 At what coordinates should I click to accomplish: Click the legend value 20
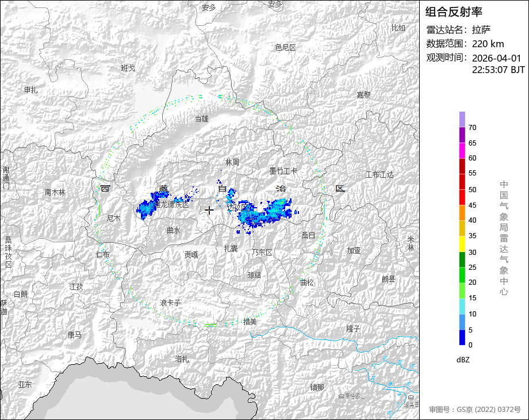tap(472, 282)
